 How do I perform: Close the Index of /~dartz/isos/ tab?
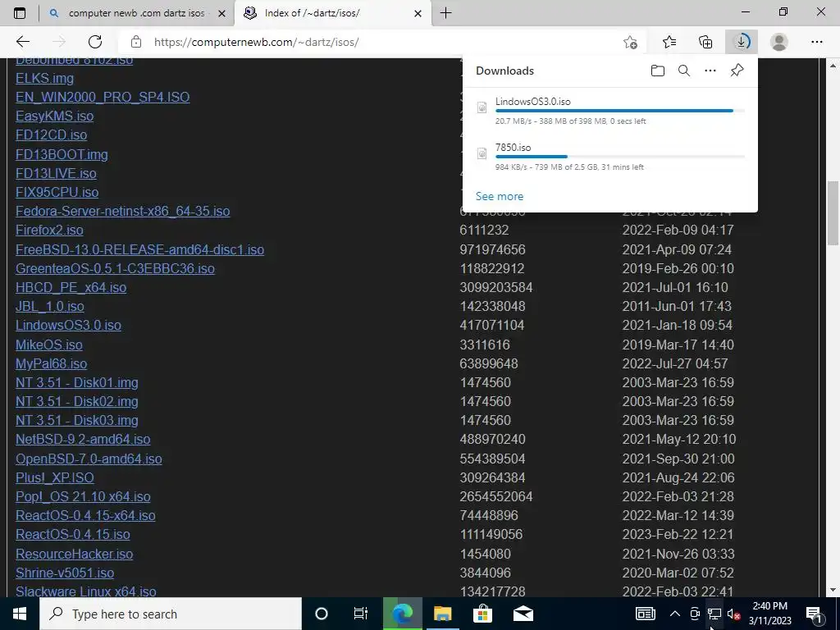418,13
